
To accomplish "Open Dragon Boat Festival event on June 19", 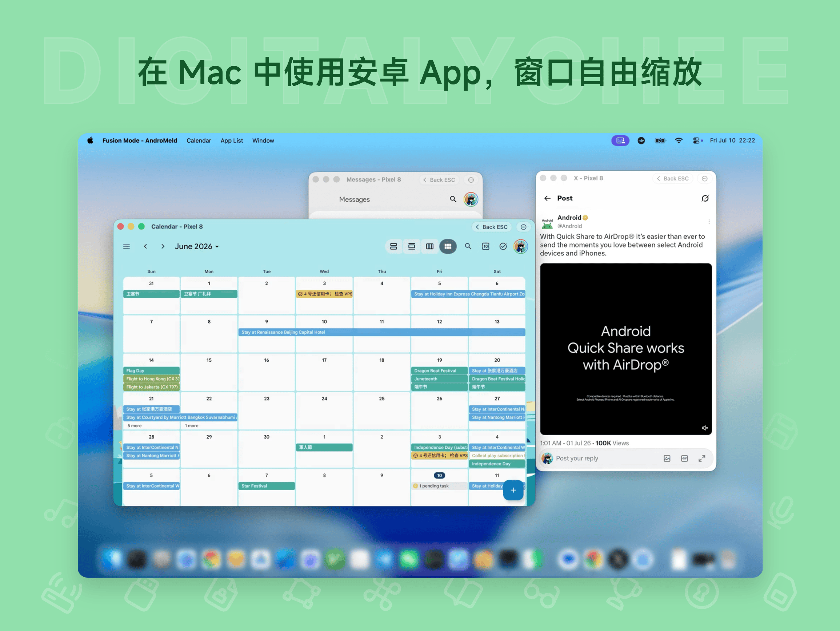I will [x=439, y=370].
